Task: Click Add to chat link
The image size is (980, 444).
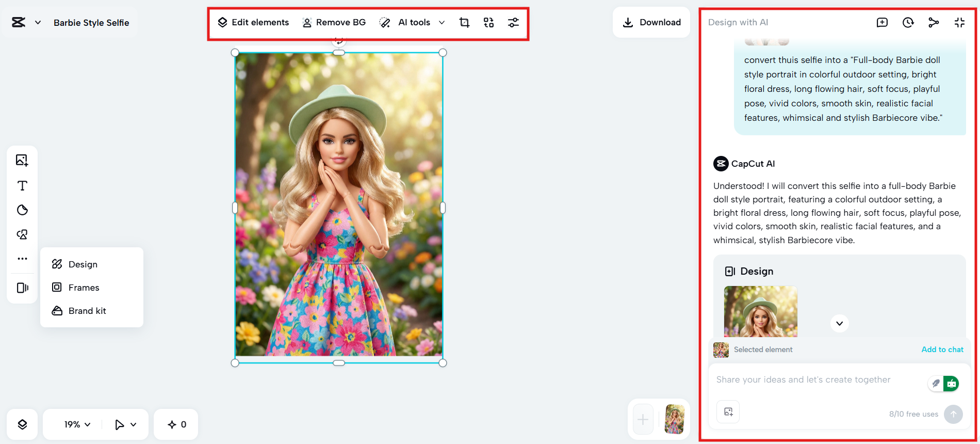Action: 942,350
